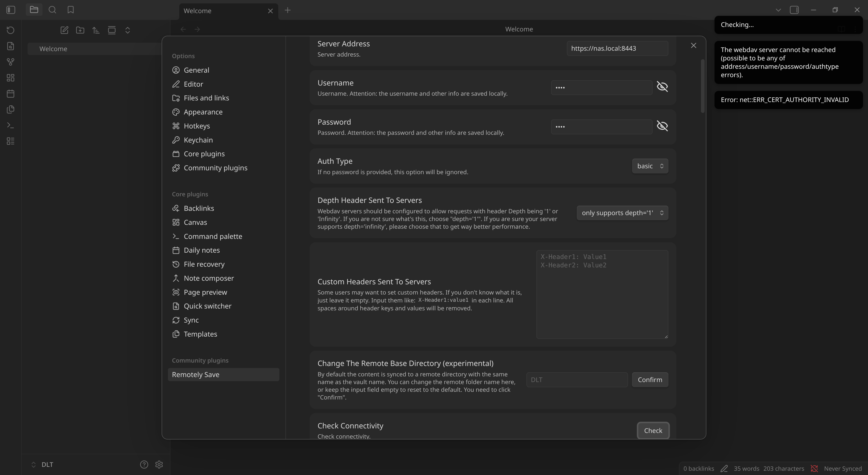Open the bookmarks panel
The image size is (868, 475).
pos(71,10)
